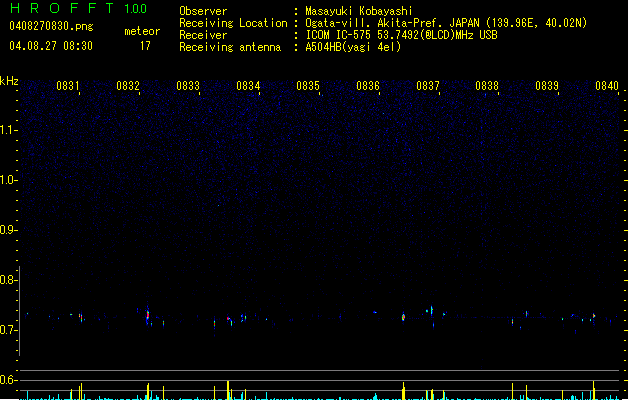629x400 pixels.
Task: Click the 0836 time marker
Action: point(368,86)
